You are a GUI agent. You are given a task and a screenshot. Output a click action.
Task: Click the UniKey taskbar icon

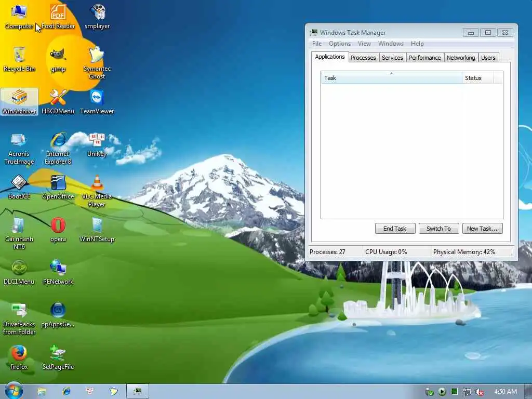click(x=90, y=391)
